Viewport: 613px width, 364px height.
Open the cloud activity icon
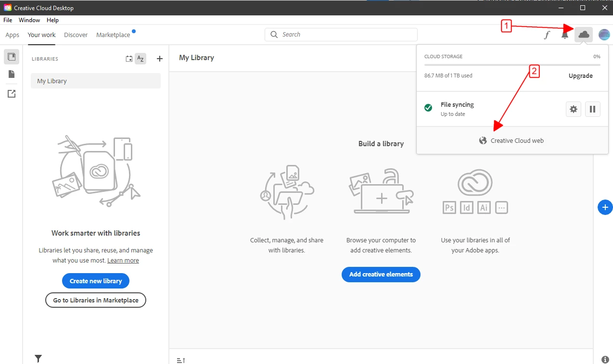tap(584, 35)
